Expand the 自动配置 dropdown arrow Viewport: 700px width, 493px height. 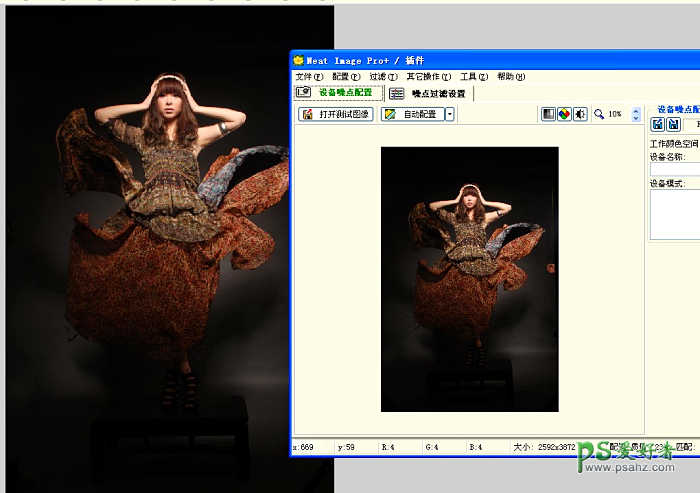point(450,115)
